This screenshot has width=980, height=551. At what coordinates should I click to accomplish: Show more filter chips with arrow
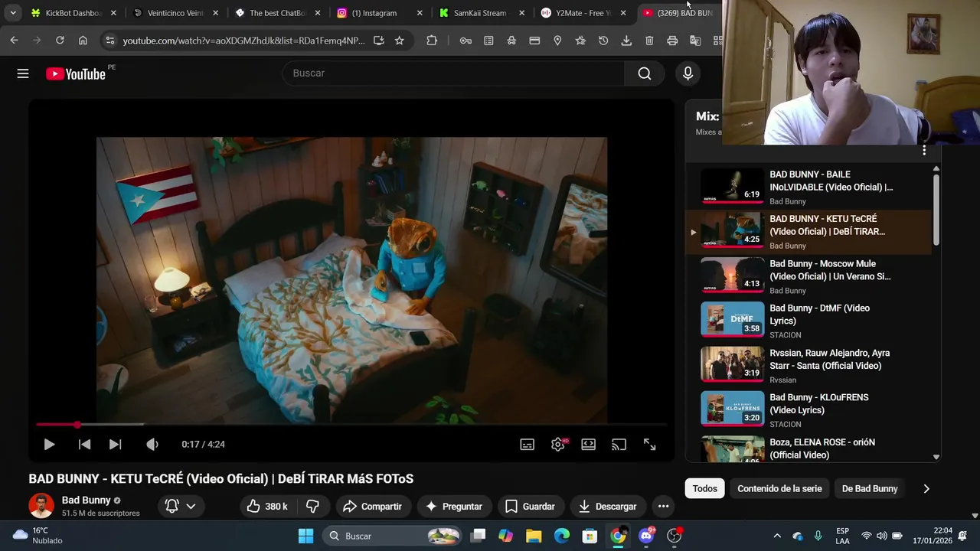926,488
